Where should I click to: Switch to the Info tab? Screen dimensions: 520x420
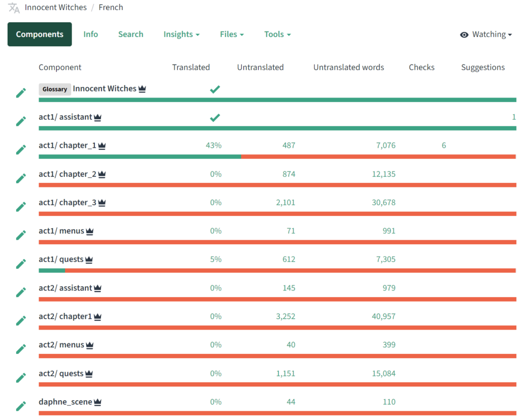[x=90, y=35]
